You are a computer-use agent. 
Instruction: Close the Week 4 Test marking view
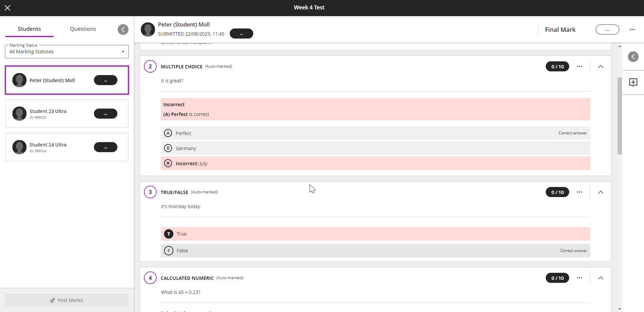point(7,8)
